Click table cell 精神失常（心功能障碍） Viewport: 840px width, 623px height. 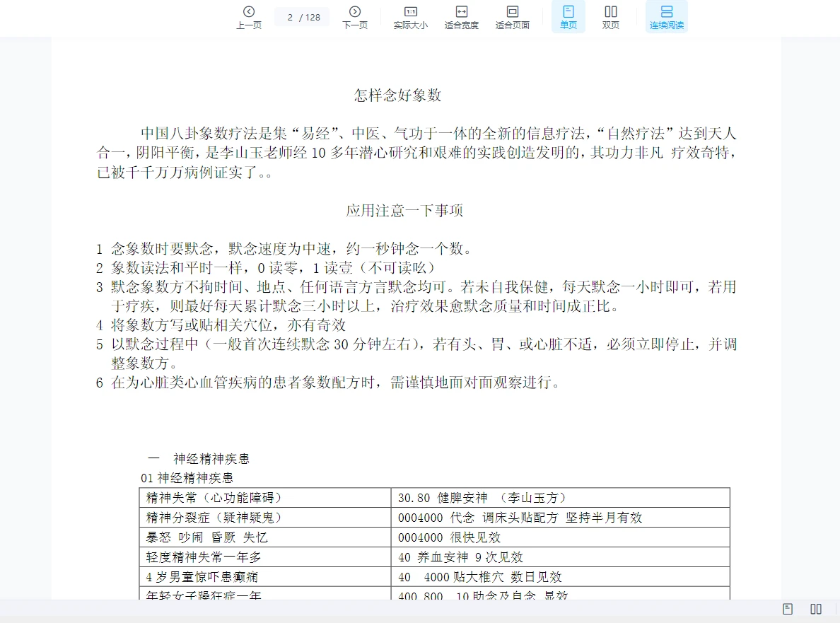265,498
